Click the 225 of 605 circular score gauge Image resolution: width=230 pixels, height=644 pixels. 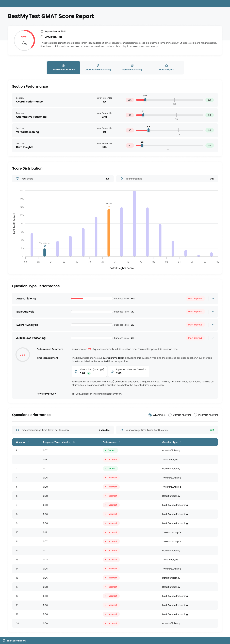(x=24, y=40)
